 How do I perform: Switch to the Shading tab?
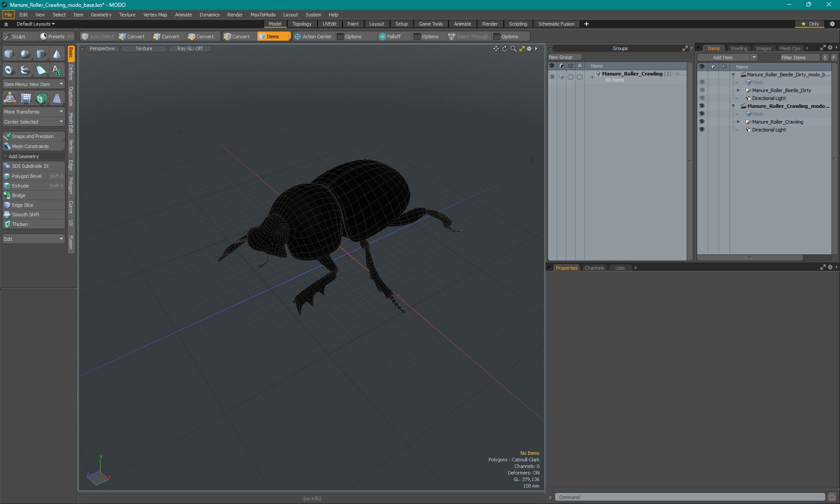tap(738, 49)
